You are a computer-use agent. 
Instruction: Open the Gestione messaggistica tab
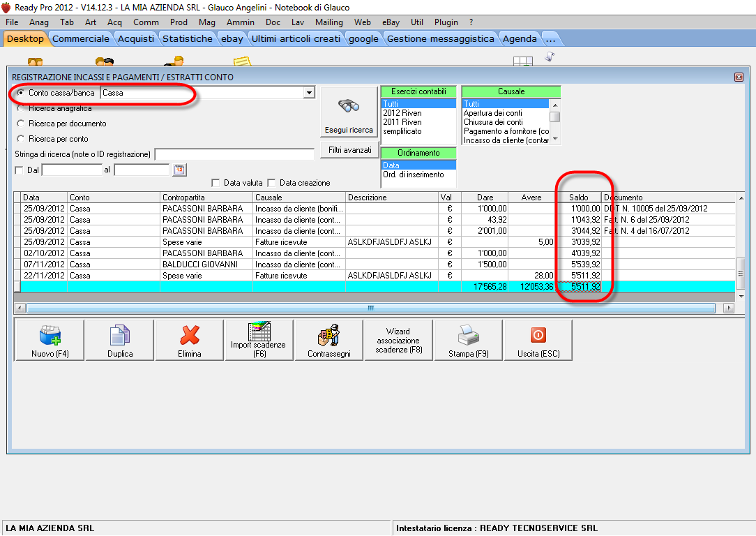click(x=441, y=38)
